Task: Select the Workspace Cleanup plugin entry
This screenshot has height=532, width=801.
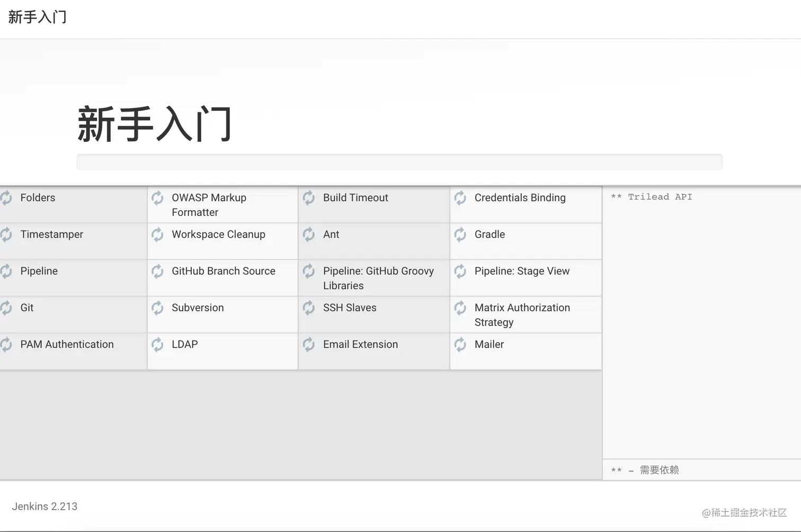Action: [218, 235]
